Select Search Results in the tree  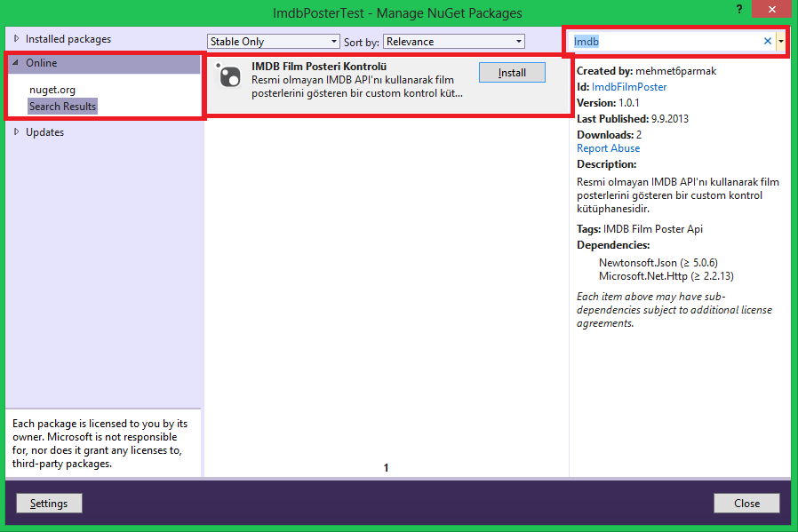62,107
